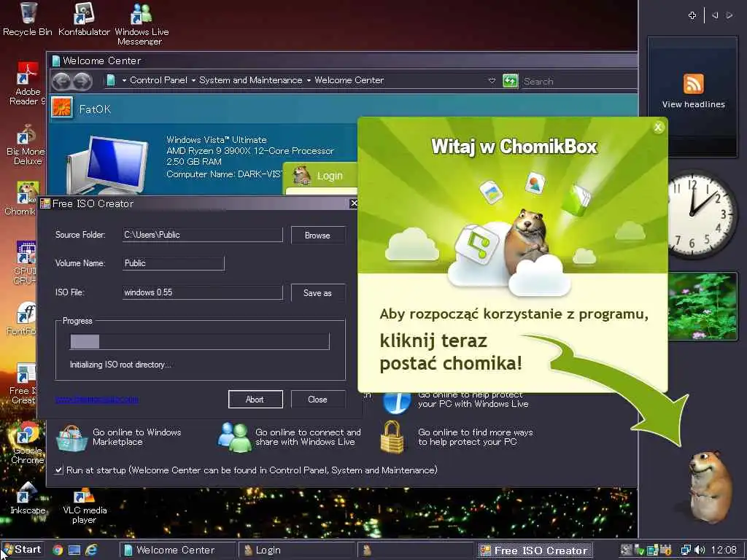Launch Chrome from the quick launch bar

(x=58, y=550)
